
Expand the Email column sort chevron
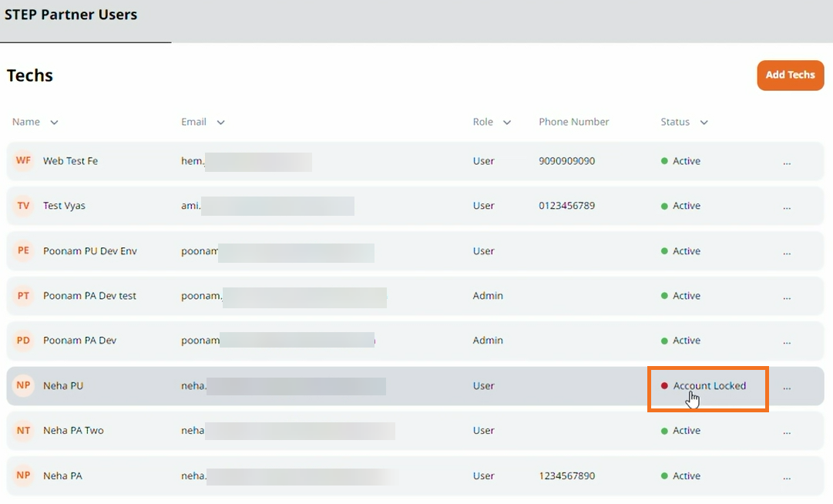pos(220,123)
